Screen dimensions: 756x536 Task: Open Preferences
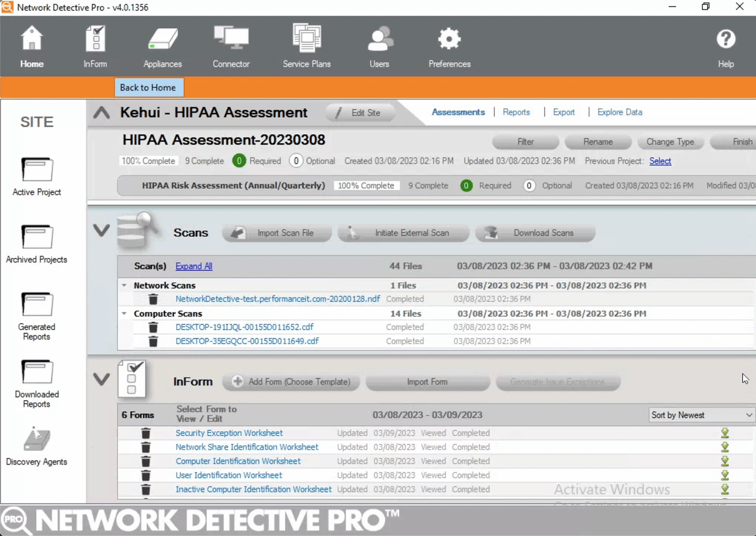coord(449,46)
